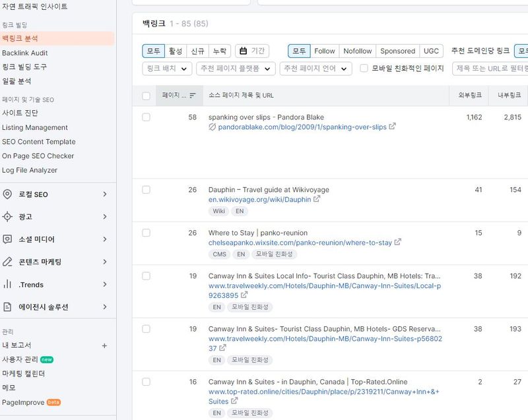This screenshot has height=420, width=528.
Task: Select the 광고 target icon in sidebar
Action: pos(9,215)
